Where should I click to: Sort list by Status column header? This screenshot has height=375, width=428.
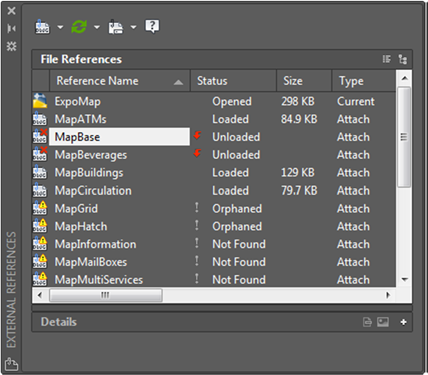point(233,81)
